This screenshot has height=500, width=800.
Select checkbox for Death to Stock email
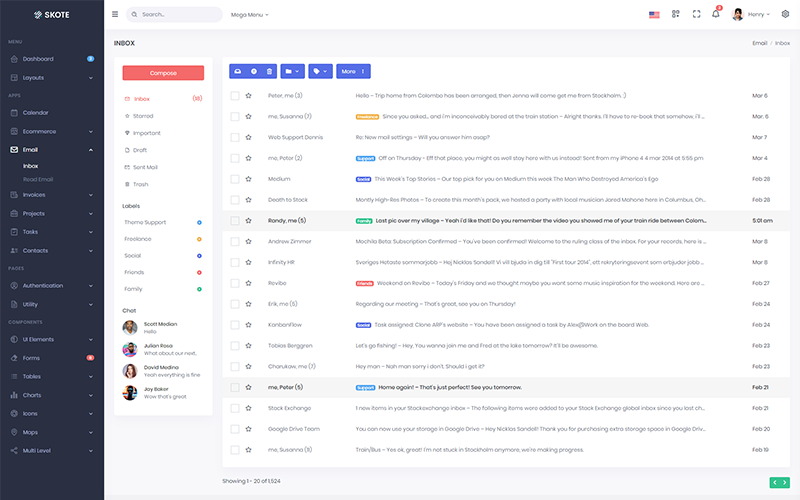click(x=235, y=199)
